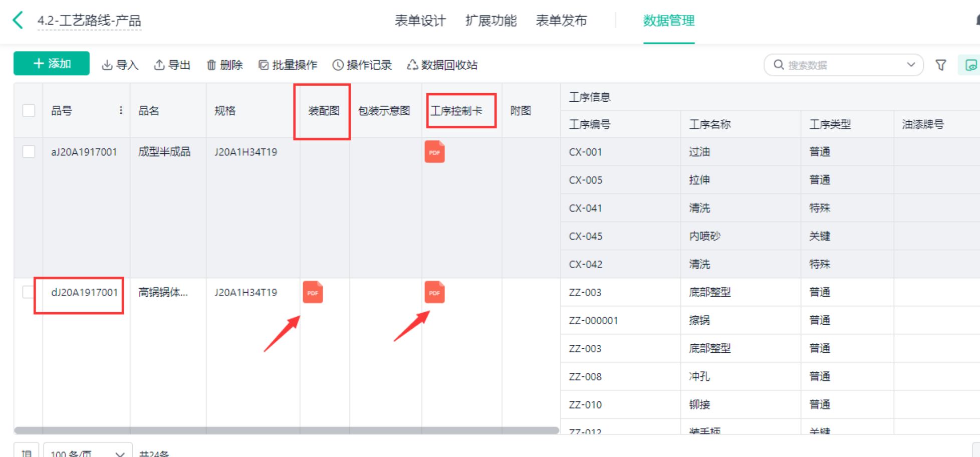Open 装配图 PDF for dJ20A1917001
This screenshot has height=457, width=980.
[x=313, y=293]
